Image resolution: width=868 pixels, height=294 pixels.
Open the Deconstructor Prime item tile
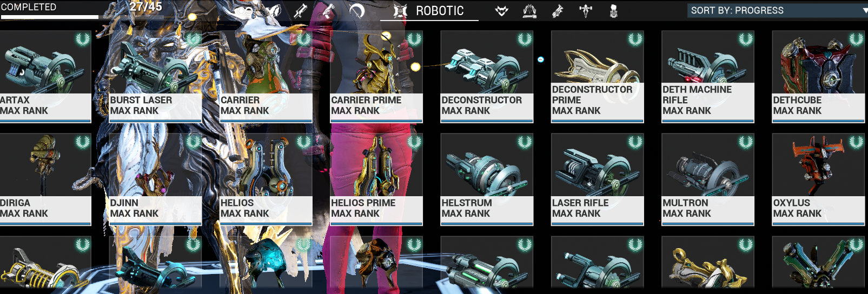597,77
